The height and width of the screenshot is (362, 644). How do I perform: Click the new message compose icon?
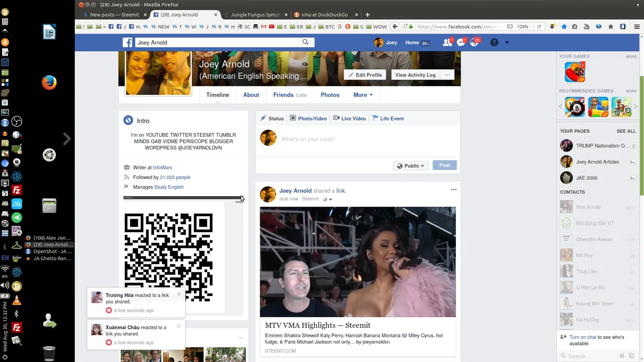pyautogui.click(x=632, y=356)
